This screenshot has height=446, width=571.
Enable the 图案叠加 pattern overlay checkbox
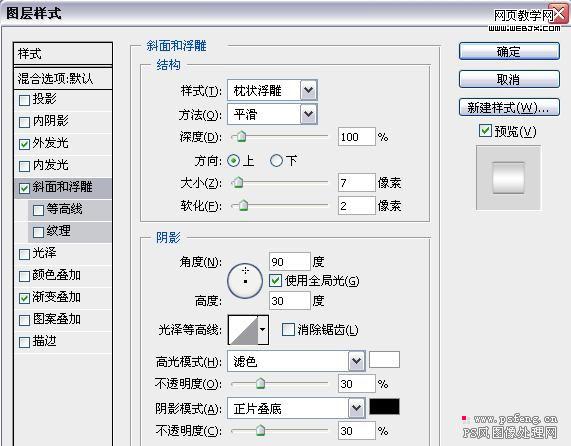(x=24, y=320)
